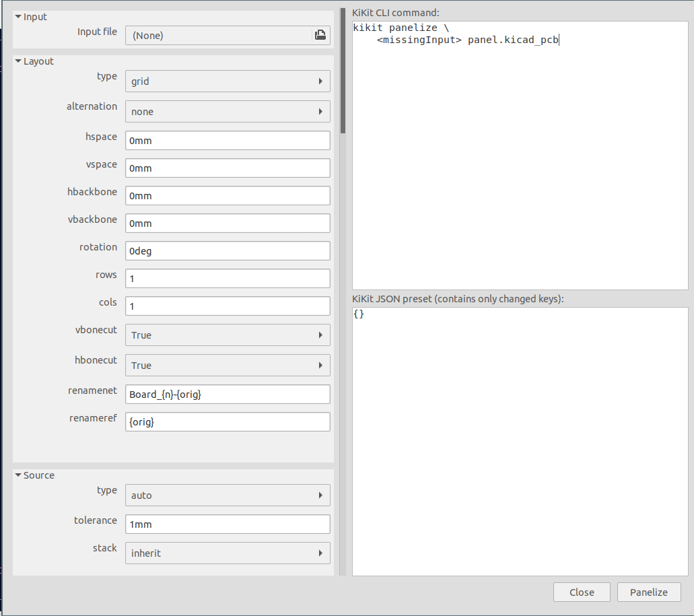Click the Panelize button
Image resolution: width=694 pixels, height=616 pixels.
tap(649, 592)
